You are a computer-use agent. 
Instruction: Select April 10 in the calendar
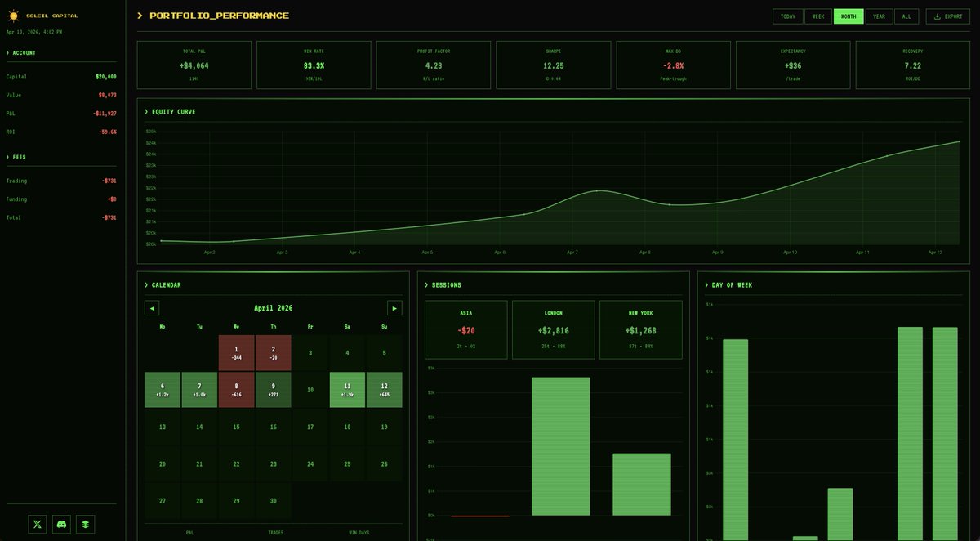point(310,390)
